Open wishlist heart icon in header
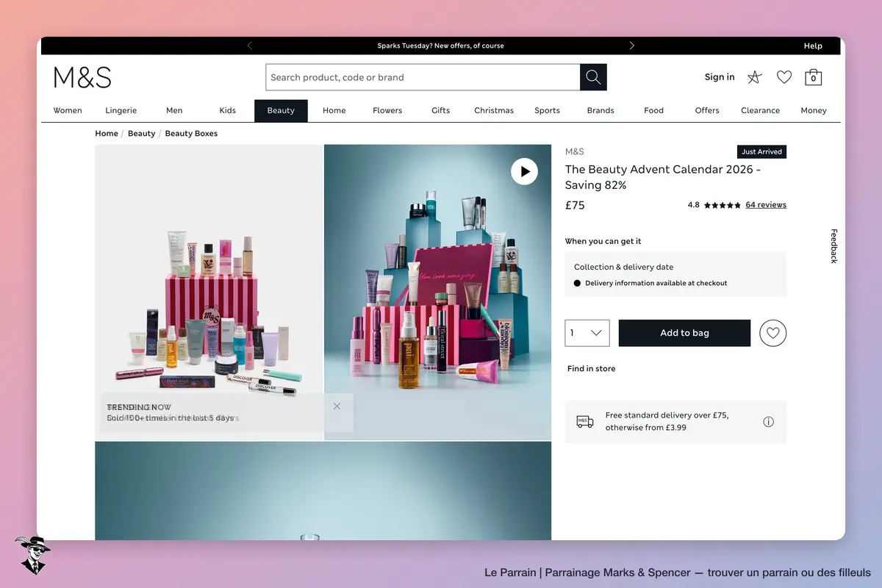This screenshot has width=882, height=588. pos(784,77)
